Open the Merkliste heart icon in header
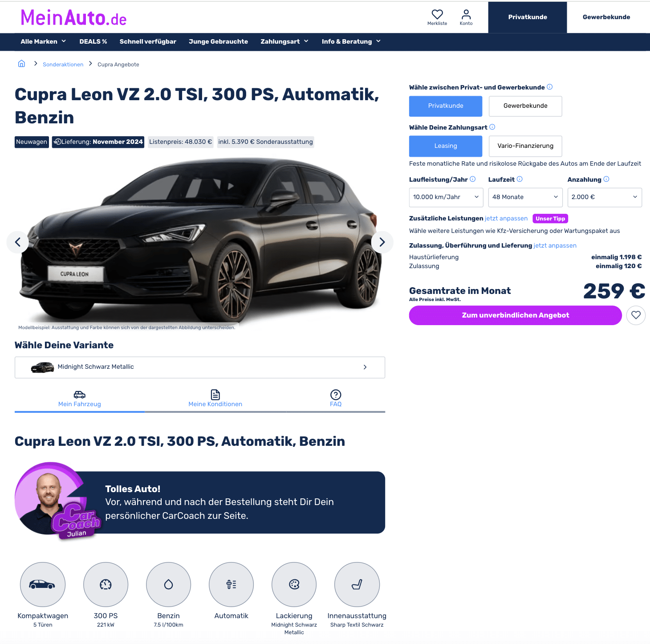Screen dimensions: 650x644 [437, 17]
